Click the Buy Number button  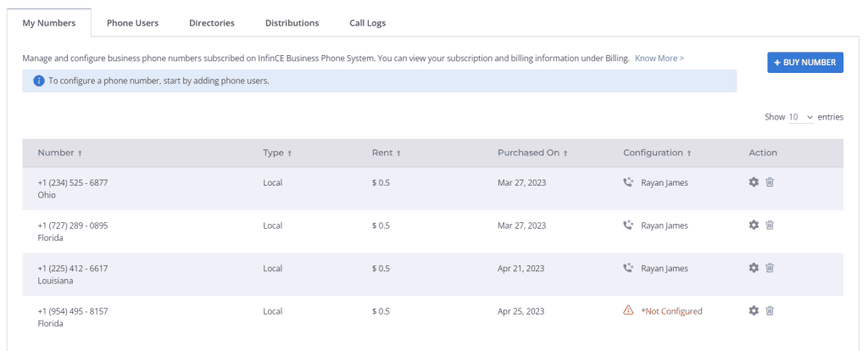pyautogui.click(x=805, y=63)
